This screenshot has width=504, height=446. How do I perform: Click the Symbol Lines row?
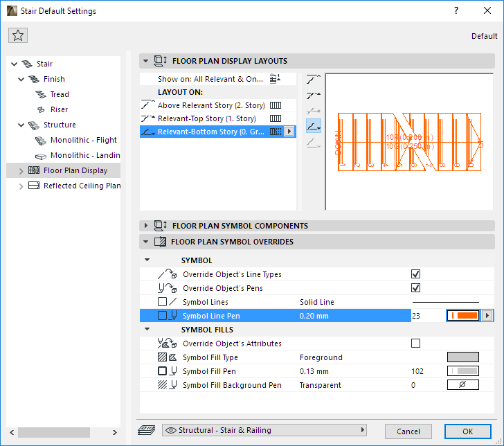pos(317,302)
